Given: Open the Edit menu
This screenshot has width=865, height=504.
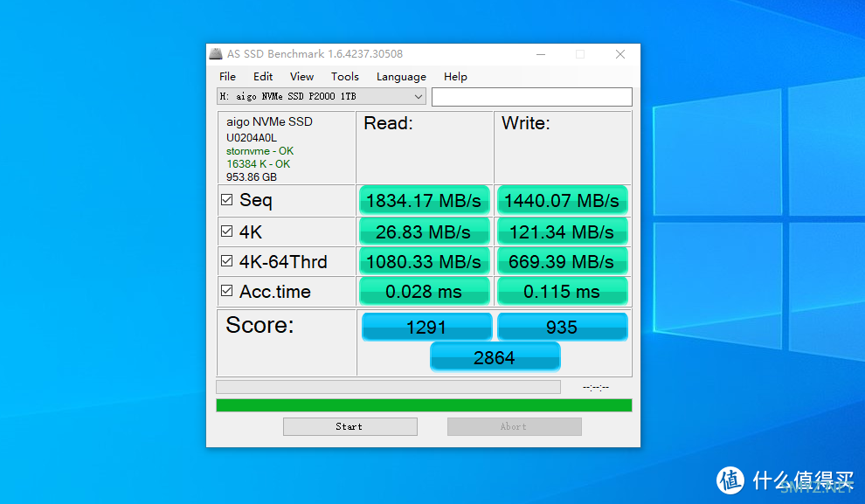Looking at the screenshot, I should click(263, 77).
